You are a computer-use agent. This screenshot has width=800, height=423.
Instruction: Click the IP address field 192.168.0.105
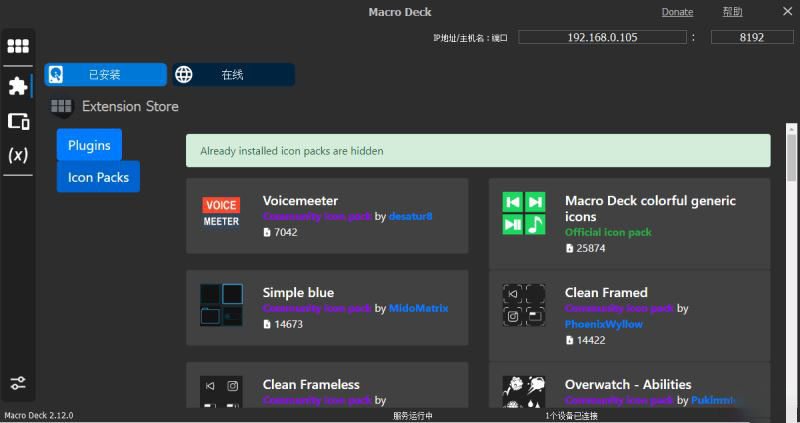tap(600, 37)
